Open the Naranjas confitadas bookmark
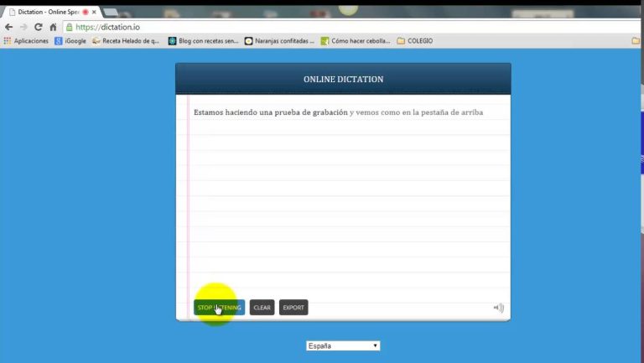The height and width of the screenshot is (363, 644). [x=279, y=40]
